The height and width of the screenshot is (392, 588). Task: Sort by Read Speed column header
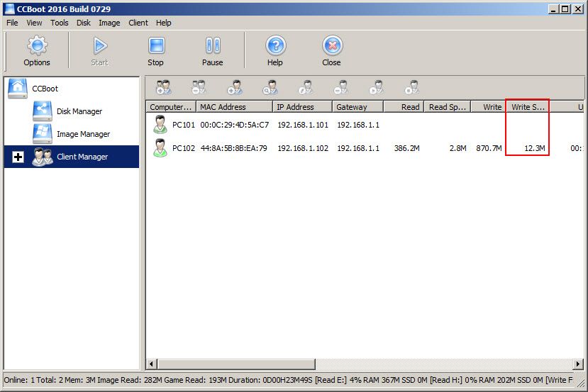click(x=448, y=107)
